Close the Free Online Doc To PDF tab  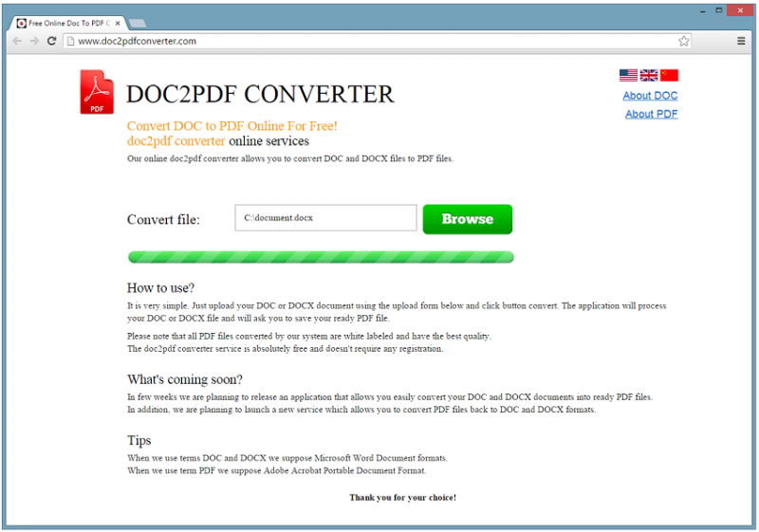click(x=118, y=23)
